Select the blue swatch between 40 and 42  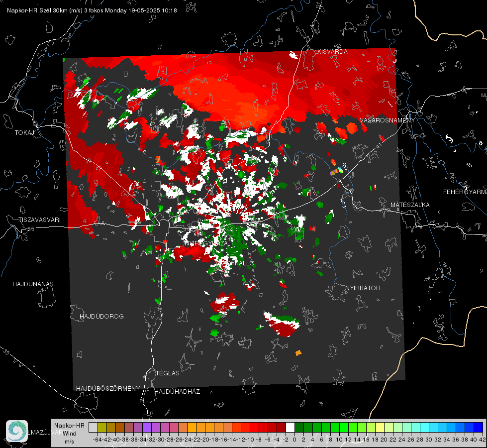coord(479,427)
